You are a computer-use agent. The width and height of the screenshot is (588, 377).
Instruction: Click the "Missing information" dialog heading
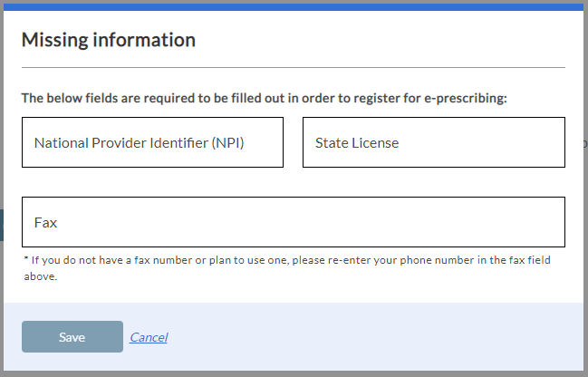coord(109,40)
